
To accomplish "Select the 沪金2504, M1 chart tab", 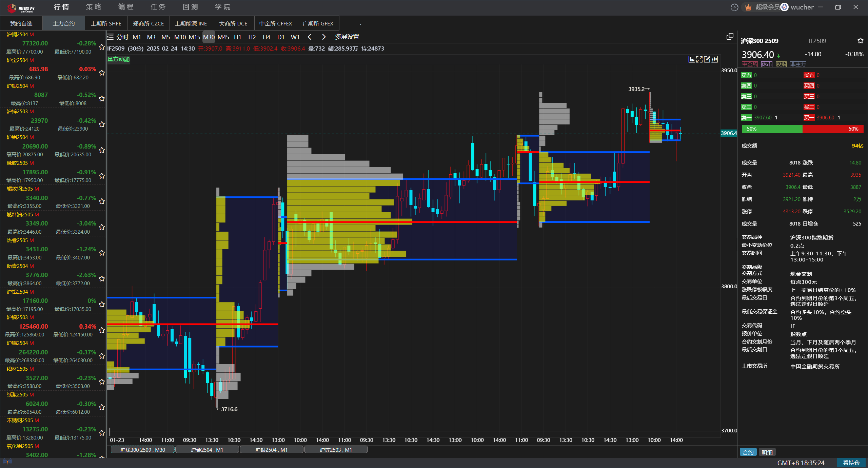I will (207, 450).
